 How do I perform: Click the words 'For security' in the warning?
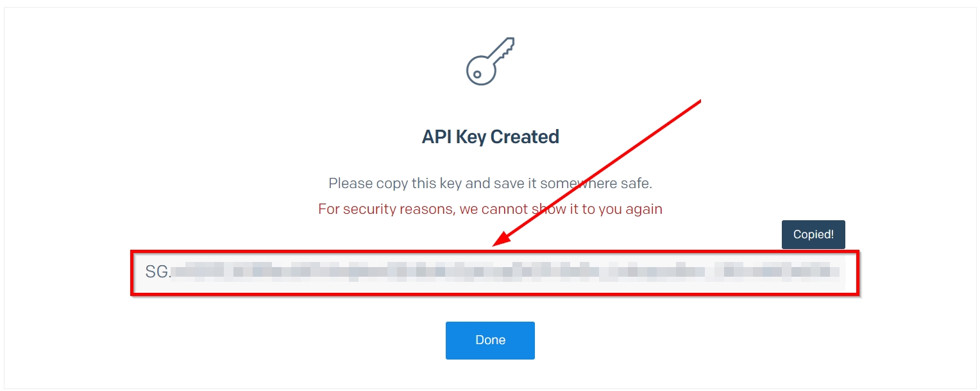355,209
